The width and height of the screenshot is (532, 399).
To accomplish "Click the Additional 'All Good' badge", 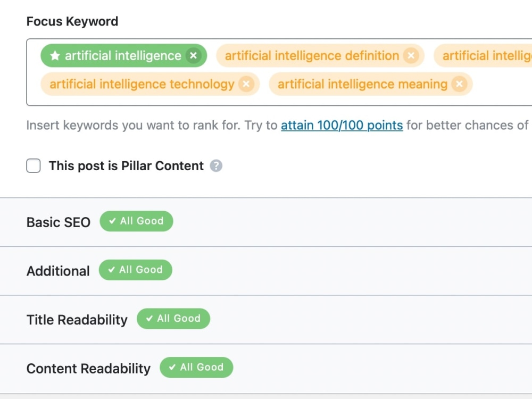I will (135, 270).
